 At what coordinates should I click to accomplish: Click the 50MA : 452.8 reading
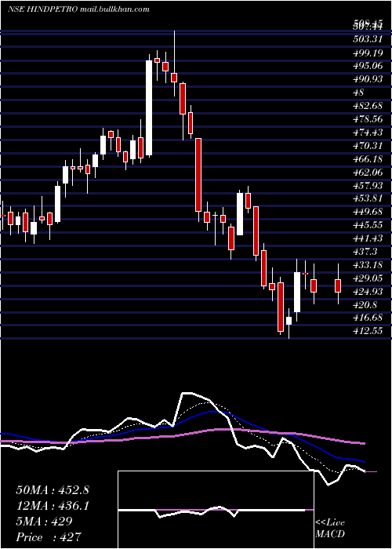tap(53, 490)
